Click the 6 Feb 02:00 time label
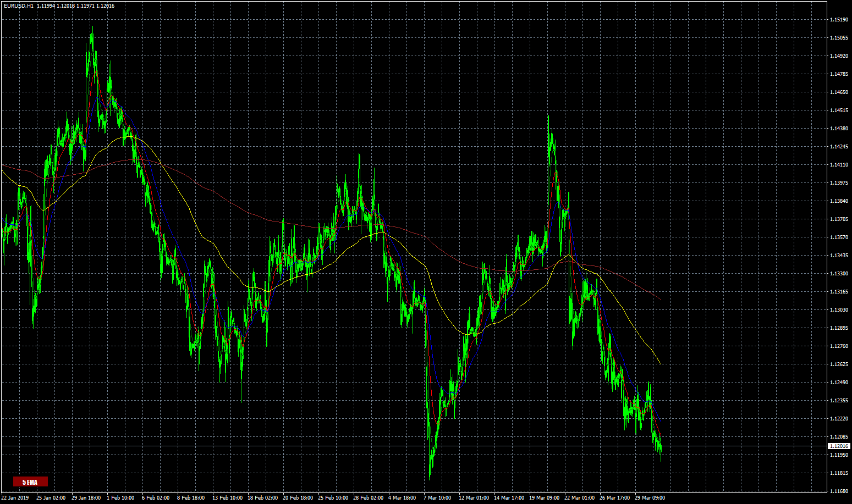Viewport: 852px width, 504px height. click(x=156, y=498)
